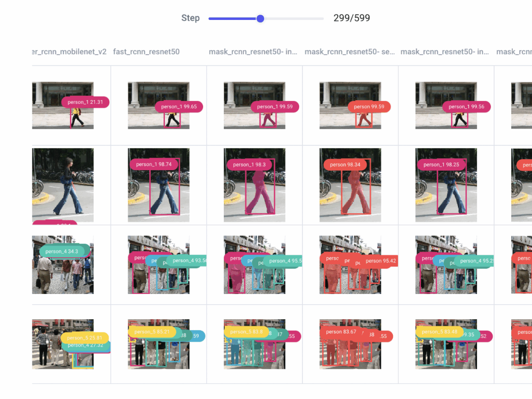This screenshot has width=532, height=399.
Task: Click the person_1 99.56 label
Action: tap(466, 106)
